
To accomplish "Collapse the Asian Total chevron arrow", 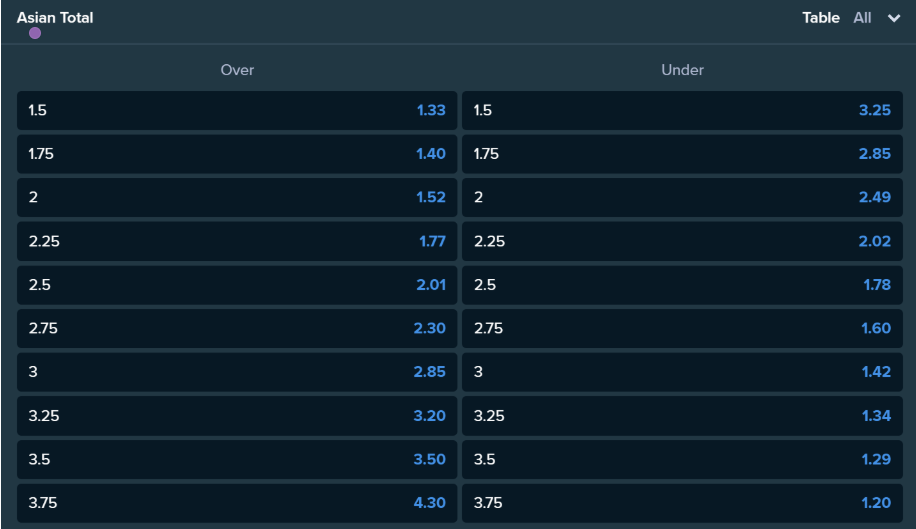I will point(893,18).
